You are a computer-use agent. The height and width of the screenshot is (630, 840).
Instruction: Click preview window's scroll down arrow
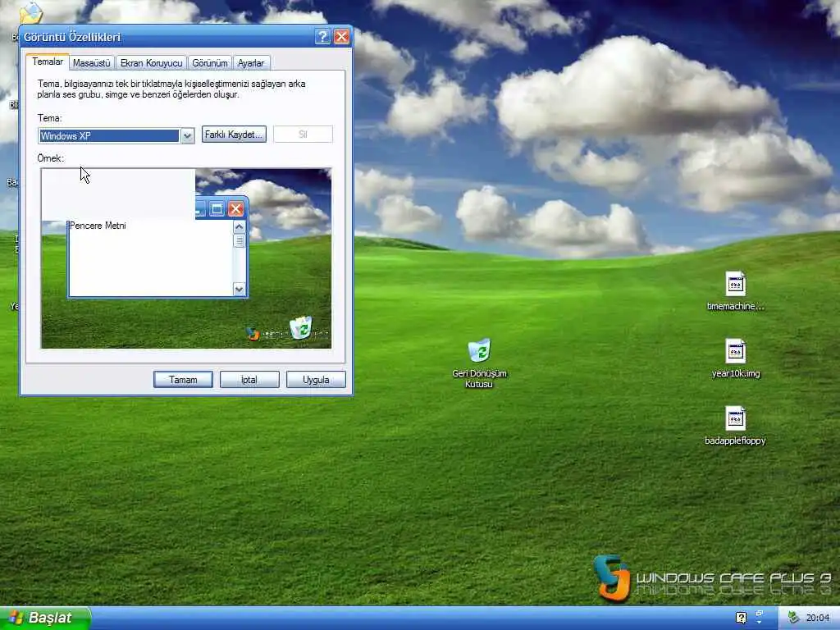click(239, 290)
